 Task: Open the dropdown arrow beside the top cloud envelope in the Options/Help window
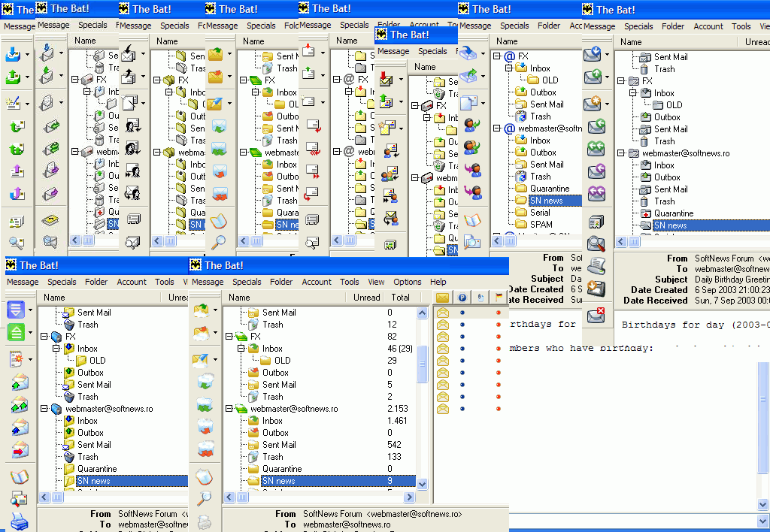click(216, 310)
